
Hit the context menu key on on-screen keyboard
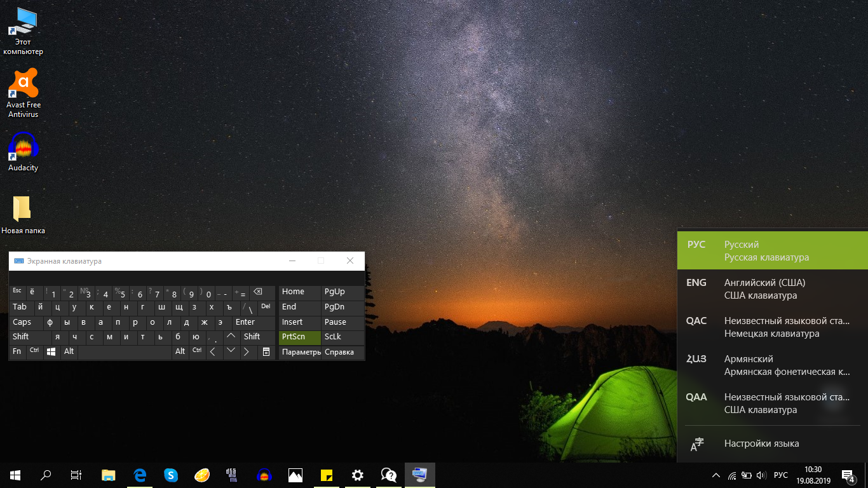266,351
